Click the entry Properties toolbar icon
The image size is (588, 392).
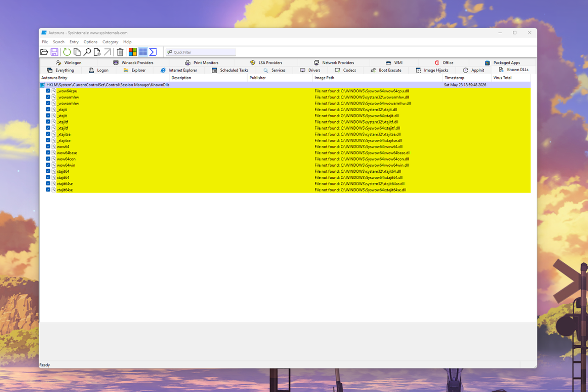pos(97,52)
